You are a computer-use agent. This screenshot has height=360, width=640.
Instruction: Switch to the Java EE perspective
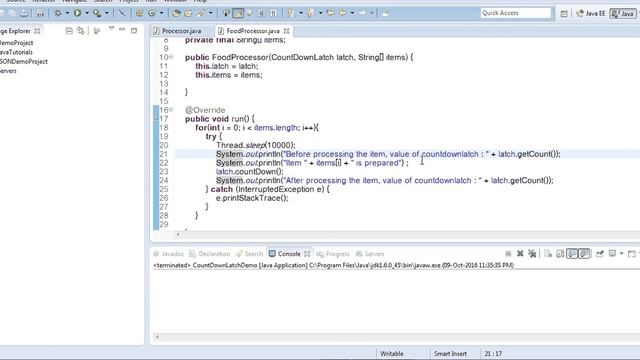590,13
